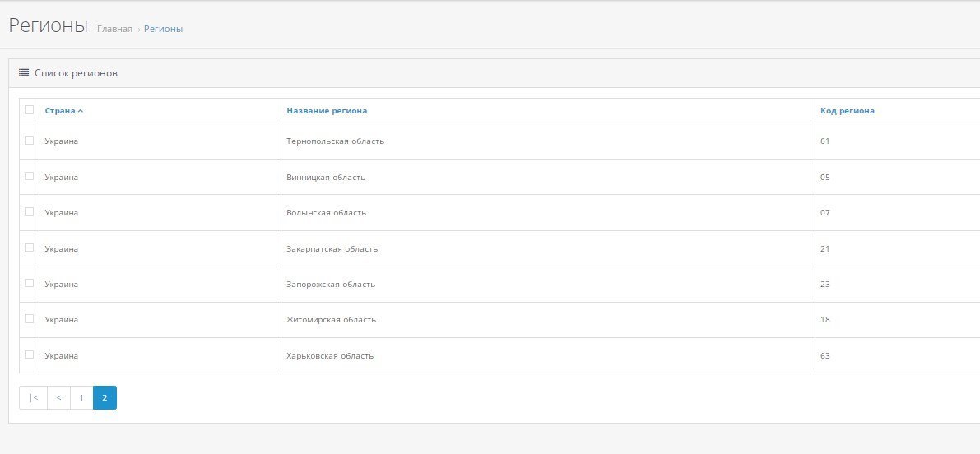Click the Регионы breadcrumb link

tap(163, 30)
